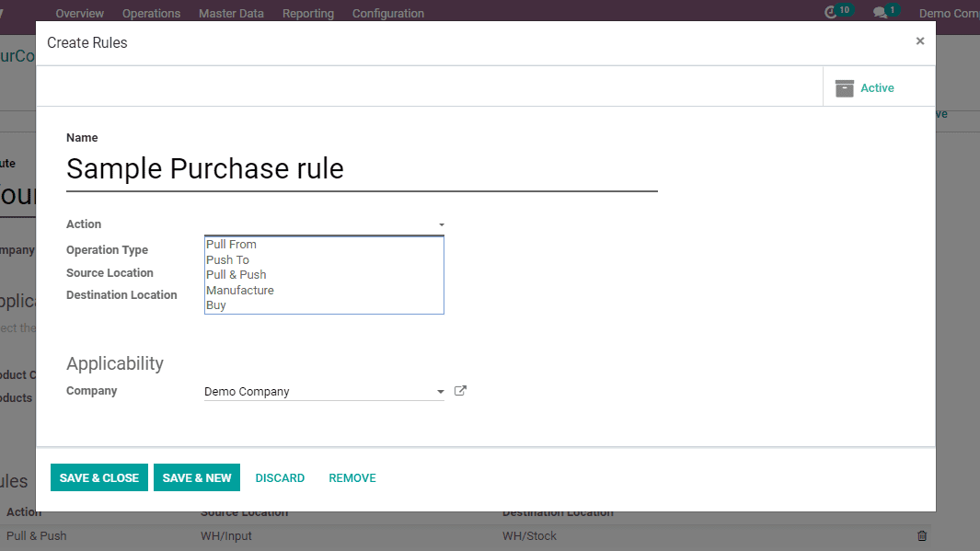Open the Overview menu

[x=79, y=13]
